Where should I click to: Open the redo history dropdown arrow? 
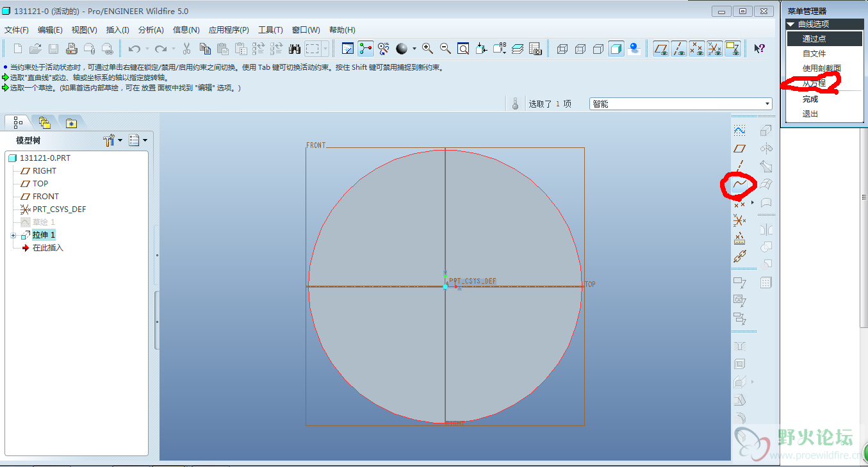pyautogui.click(x=173, y=49)
